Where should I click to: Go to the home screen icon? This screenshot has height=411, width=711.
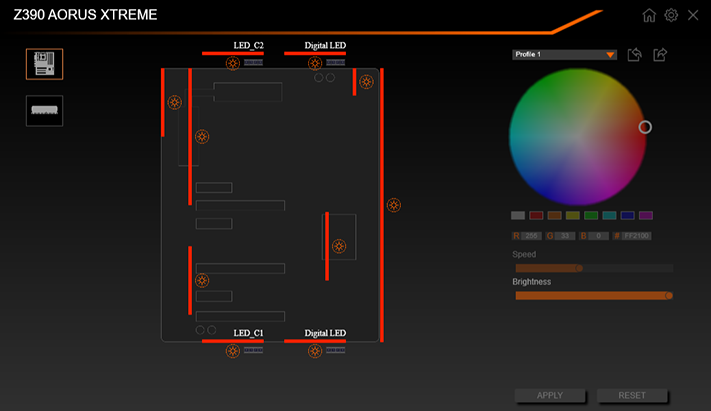coord(649,15)
